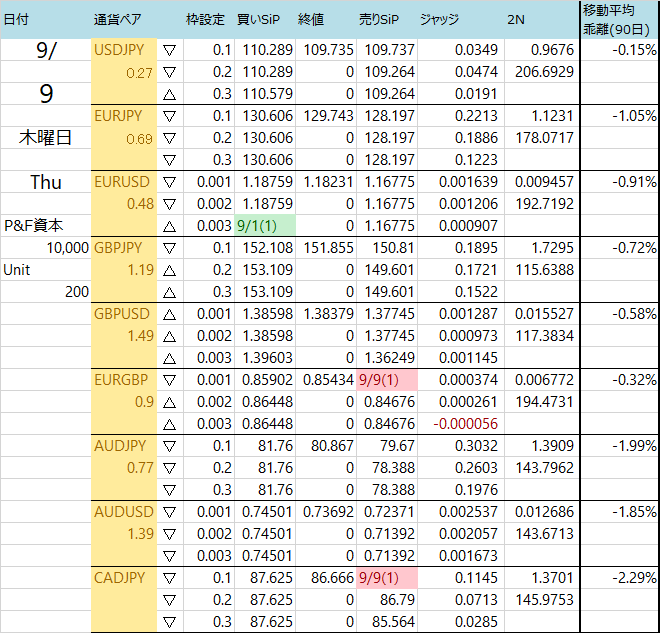Click the EURGBP closing price 0.85434
660x633 pixels.
(x=328, y=380)
